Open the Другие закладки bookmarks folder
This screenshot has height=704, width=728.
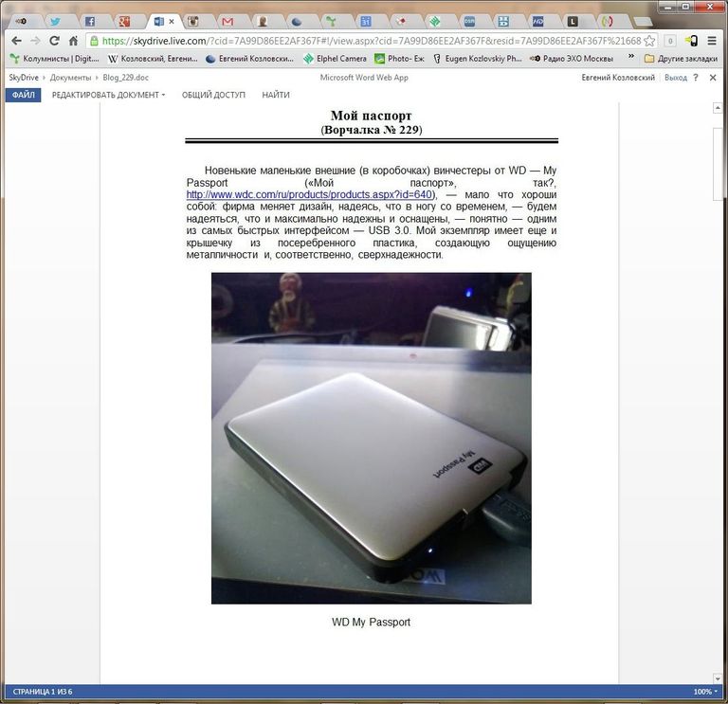click(682, 59)
